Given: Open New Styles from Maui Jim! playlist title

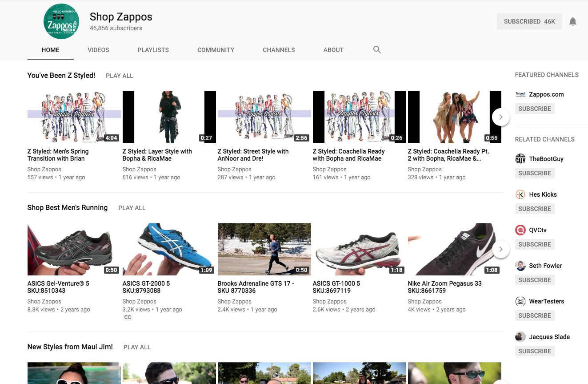Looking at the screenshot, I should [70, 347].
